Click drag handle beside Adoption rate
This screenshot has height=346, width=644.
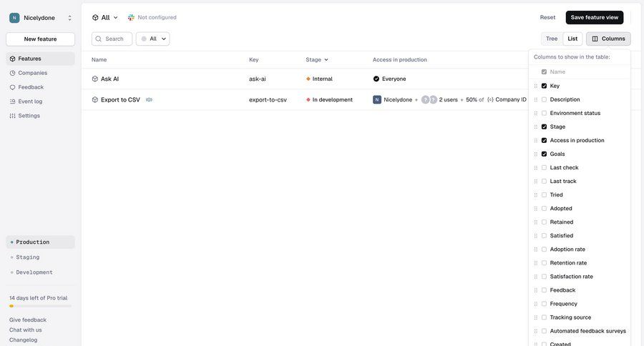[x=535, y=249]
